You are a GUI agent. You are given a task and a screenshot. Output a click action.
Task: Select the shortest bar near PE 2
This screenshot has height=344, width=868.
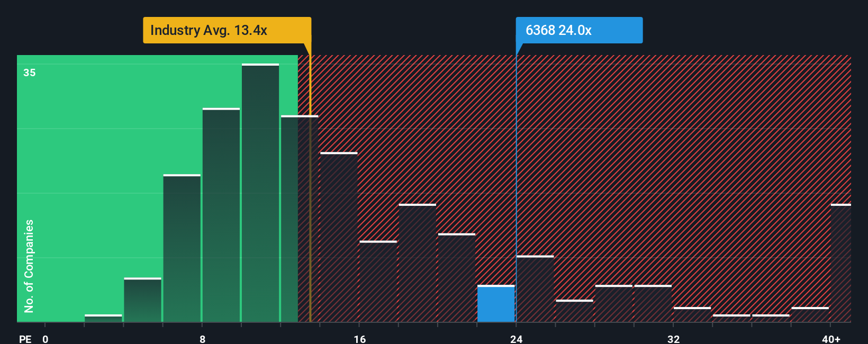(x=103, y=319)
